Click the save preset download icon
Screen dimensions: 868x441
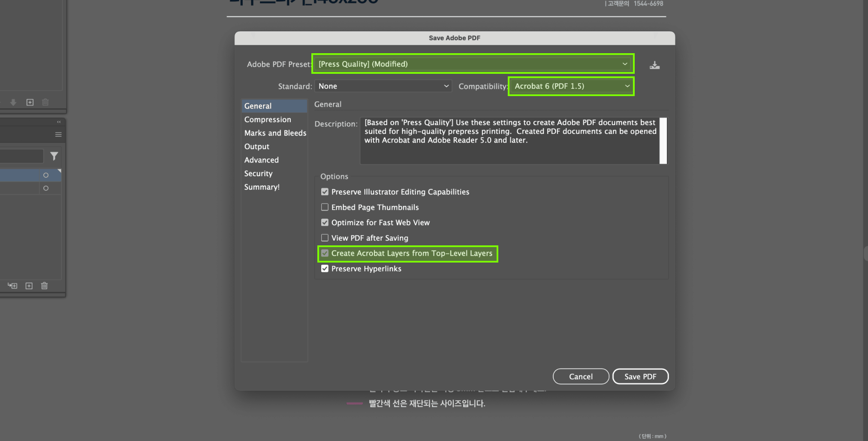click(x=654, y=65)
